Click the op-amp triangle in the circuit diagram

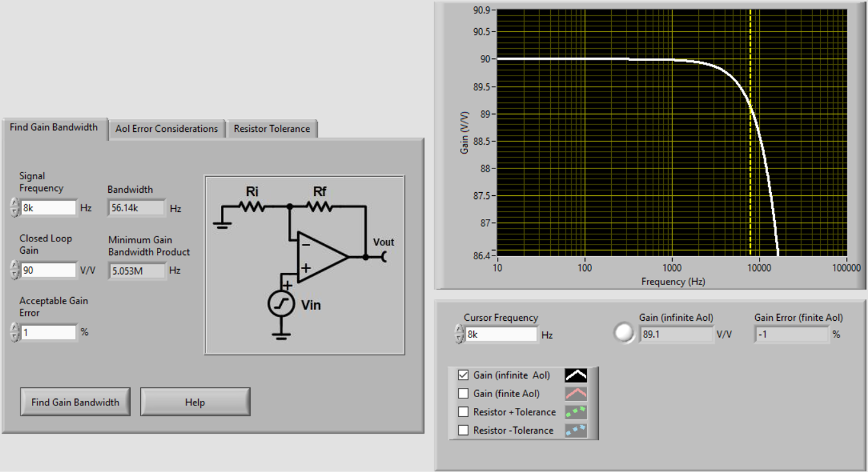pyautogui.click(x=321, y=256)
